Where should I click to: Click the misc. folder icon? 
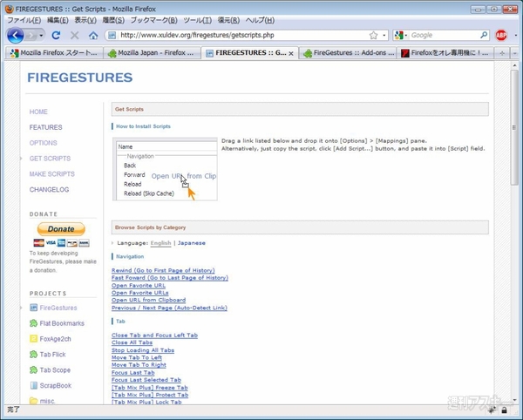pos(33,401)
